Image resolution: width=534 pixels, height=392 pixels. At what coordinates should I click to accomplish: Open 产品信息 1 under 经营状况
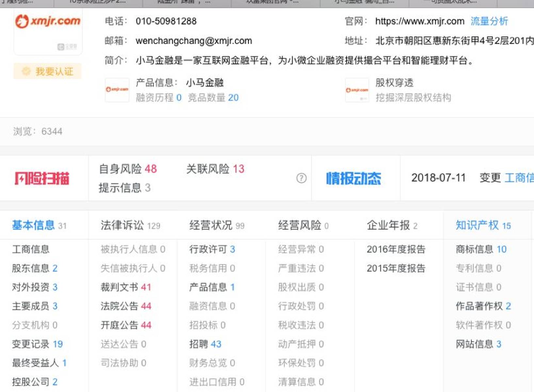coord(212,287)
